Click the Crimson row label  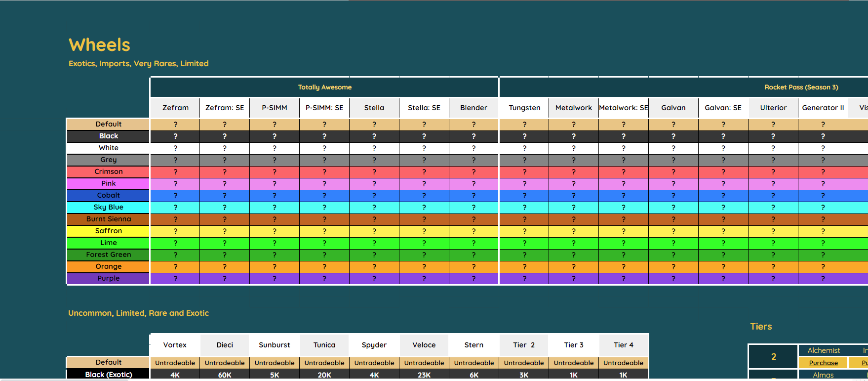tap(108, 171)
